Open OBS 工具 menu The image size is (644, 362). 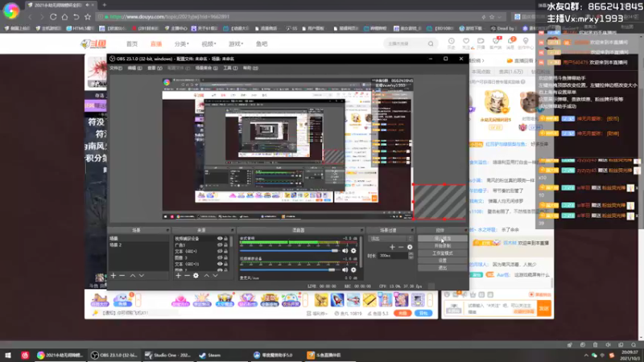point(230,68)
